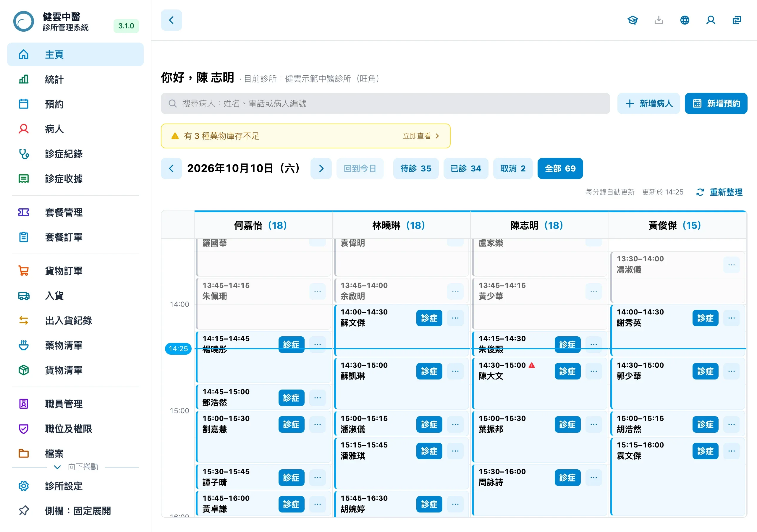Open more options for 袁文傑 appointment

point(731,451)
